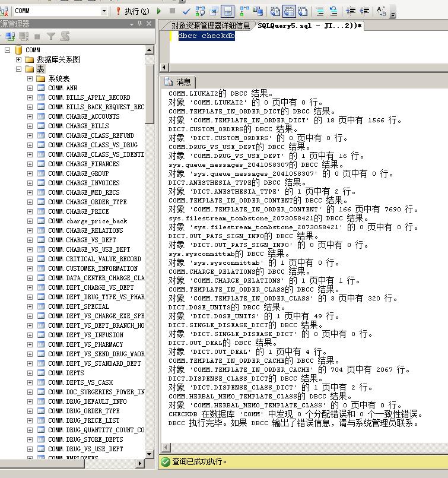The image size is (448, 478).
Task: Decrease the indent of the selected lines
Action: (x=351, y=11)
